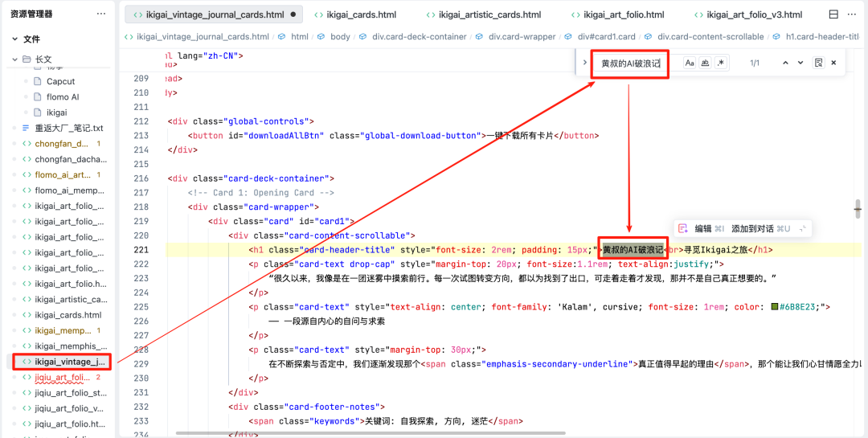The image size is (868, 438).
Task: Switch to ikigai_art_folio_v3.html tab
Action: (x=753, y=14)
